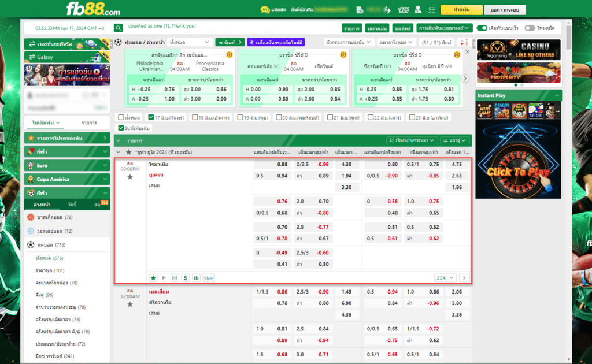
Task: Check the 18 June Tuesday checkbox
Action: point(195,117)
